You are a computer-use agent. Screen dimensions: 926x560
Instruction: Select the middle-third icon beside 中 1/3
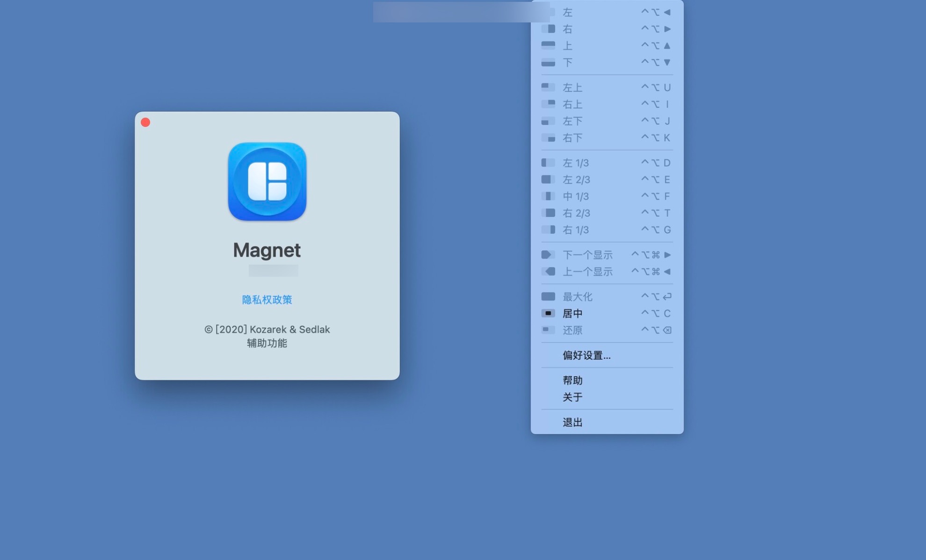(x=548, y=196)
